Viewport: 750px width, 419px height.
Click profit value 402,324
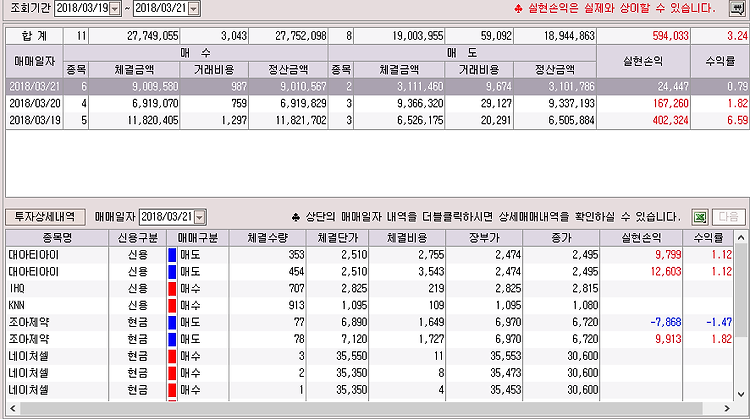pyautogui.click(x=670, y=120)
